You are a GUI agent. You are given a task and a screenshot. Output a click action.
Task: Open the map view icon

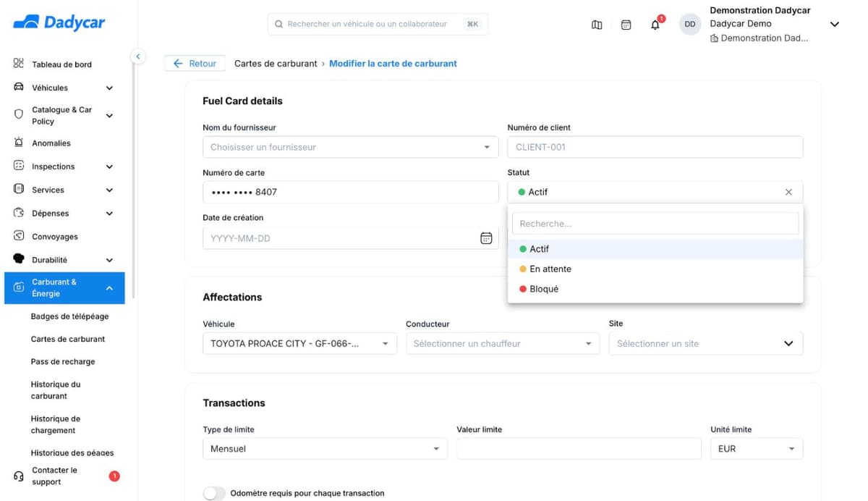click(x=597, y=25)
